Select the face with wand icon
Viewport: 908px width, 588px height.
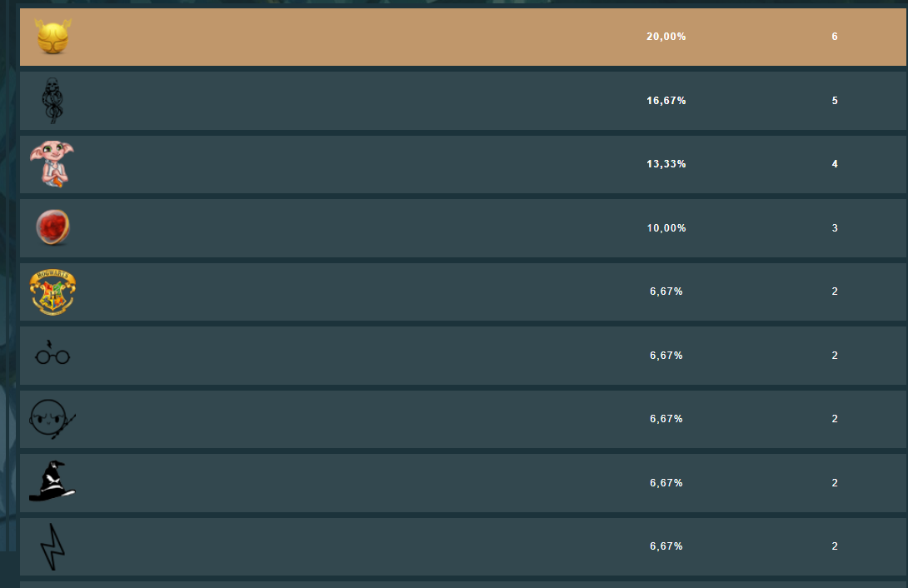(x=52, y=418)
